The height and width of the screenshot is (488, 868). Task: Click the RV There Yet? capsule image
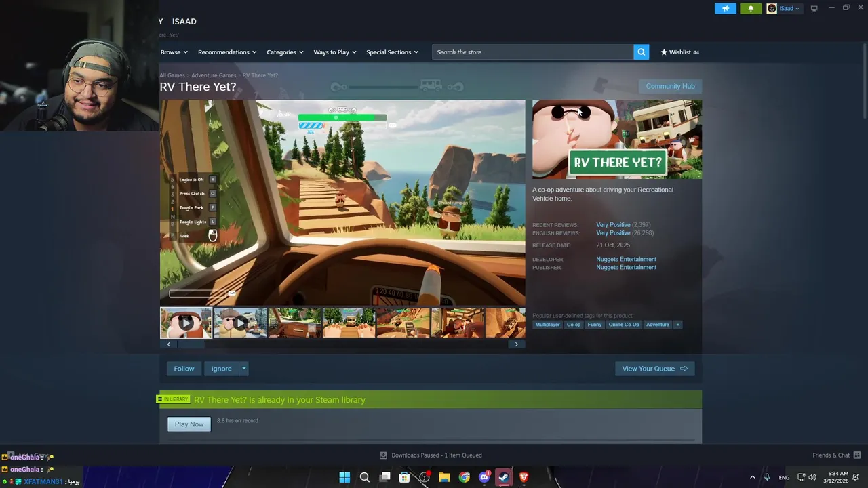tap(617, 140)
